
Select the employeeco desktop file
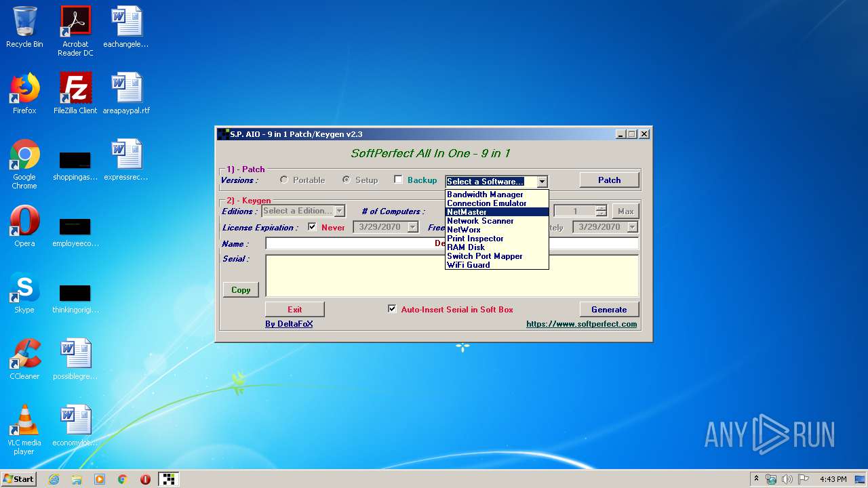point(75,230)
